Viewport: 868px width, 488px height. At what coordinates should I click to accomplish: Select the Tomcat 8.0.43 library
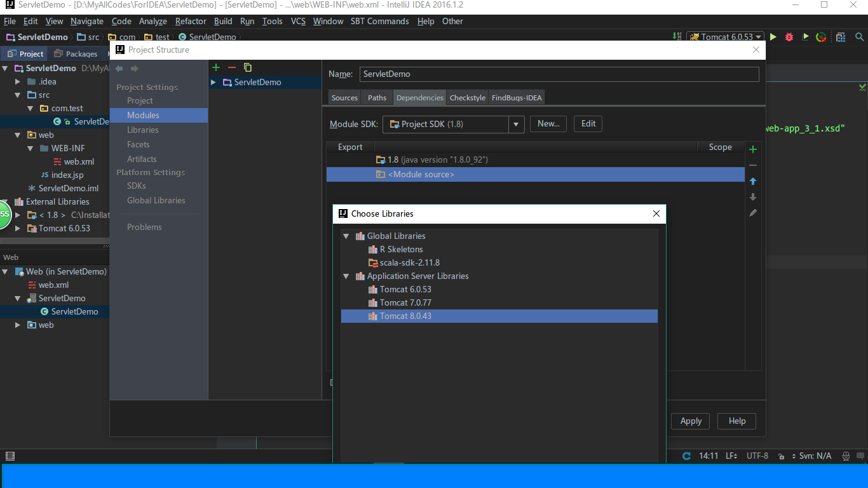tap(499, 316)
